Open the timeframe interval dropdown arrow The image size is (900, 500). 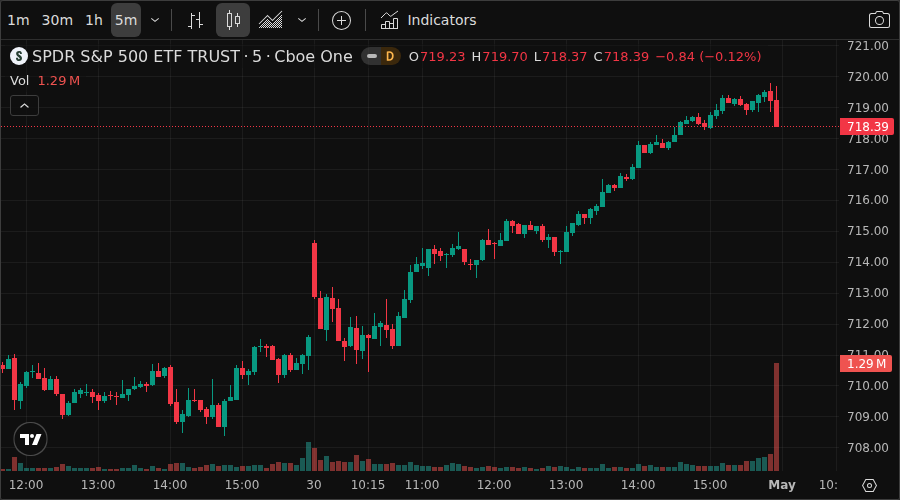click(155, 20)
